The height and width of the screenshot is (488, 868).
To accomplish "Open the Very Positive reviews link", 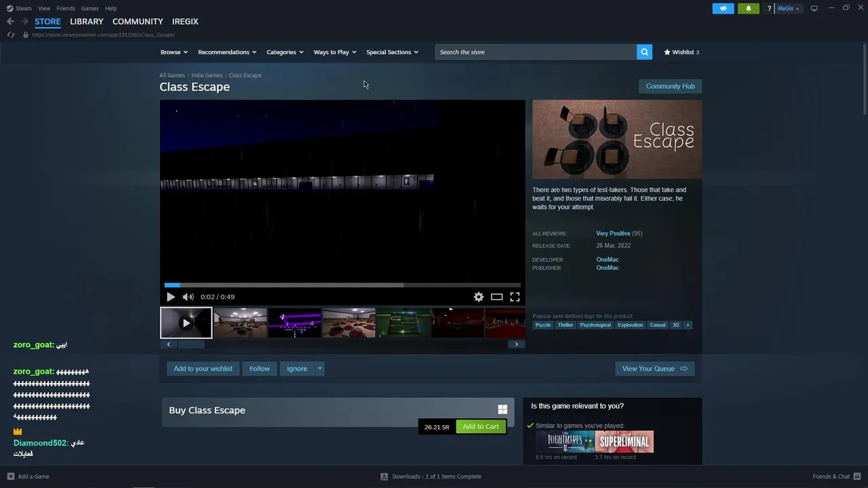I will (613, 233).
